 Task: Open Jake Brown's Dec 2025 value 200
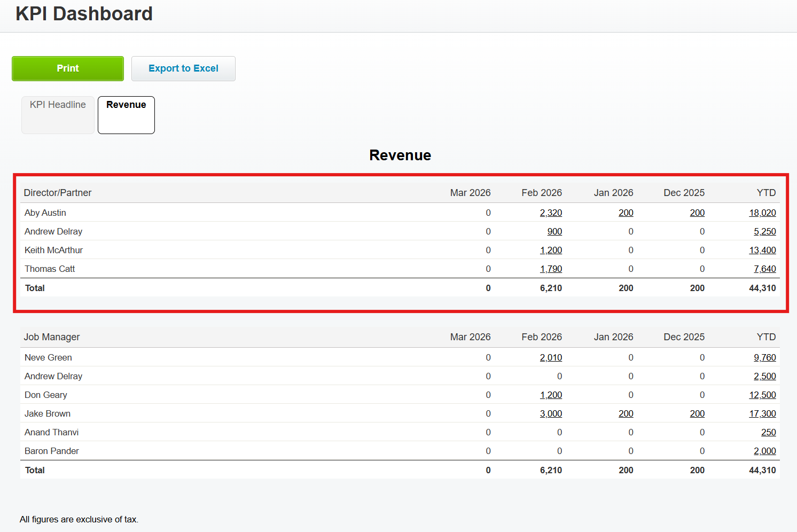click(x=697, y=413)
